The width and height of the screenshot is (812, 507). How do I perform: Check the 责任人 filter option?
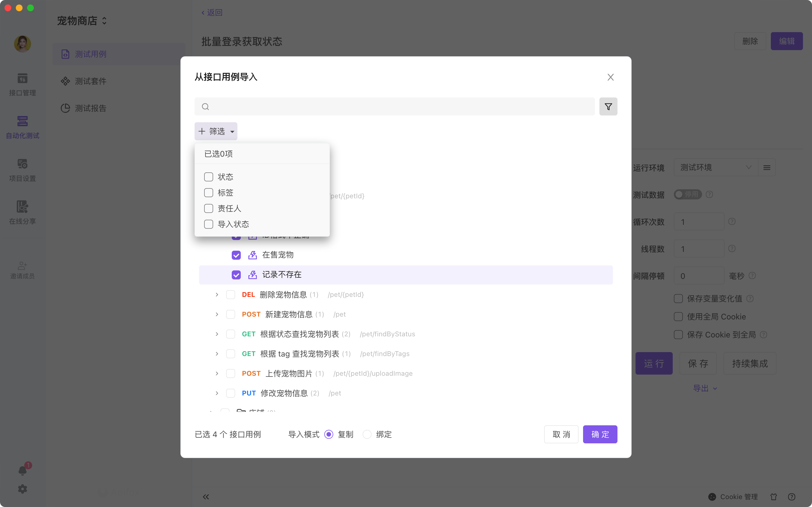(209, 208)
